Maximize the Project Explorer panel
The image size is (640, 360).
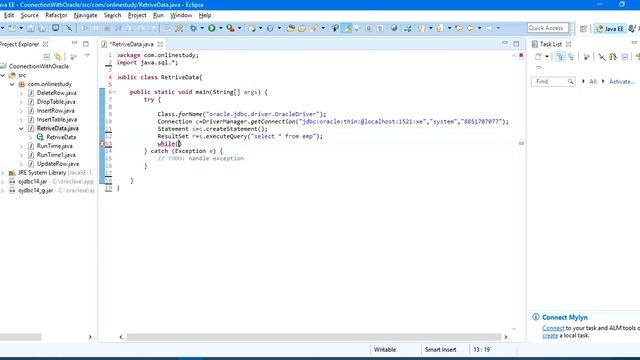86,44
